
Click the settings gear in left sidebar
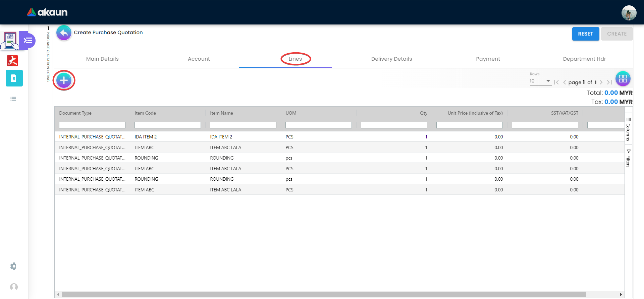(13, 266)
